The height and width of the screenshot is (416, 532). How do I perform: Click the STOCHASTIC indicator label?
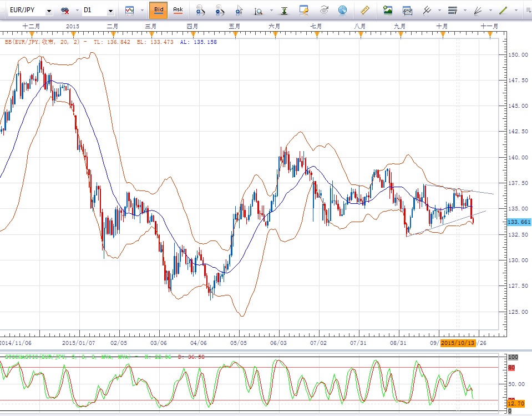coord(44,356)
